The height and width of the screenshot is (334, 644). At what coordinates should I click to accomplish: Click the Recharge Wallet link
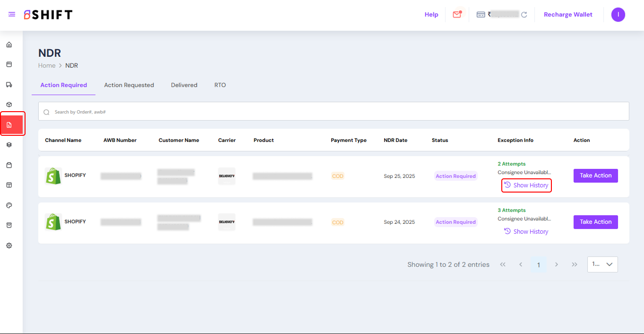coord(568,15)
